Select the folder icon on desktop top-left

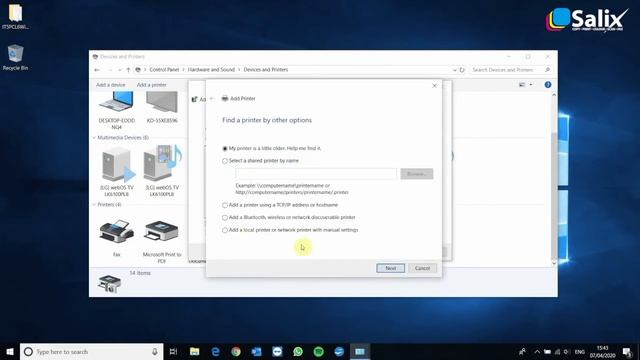tap(16, 17)
